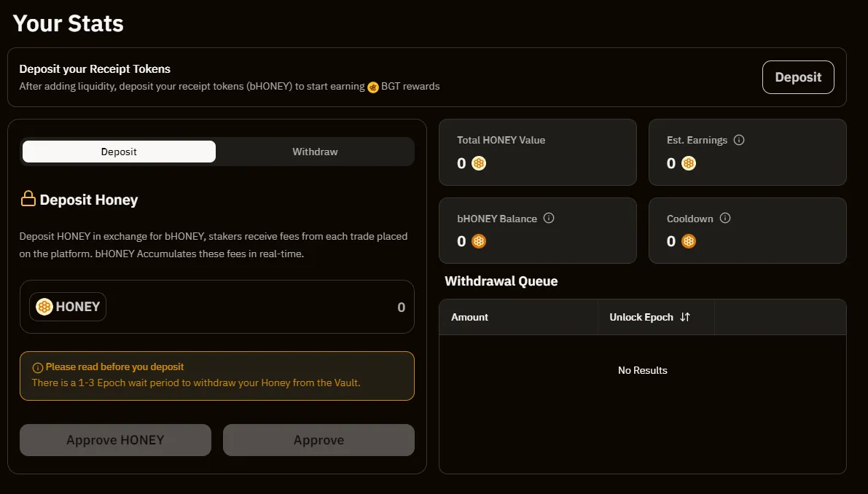
Task: Click the honey coin under Est. Earnings
Action: coord(689,163)
